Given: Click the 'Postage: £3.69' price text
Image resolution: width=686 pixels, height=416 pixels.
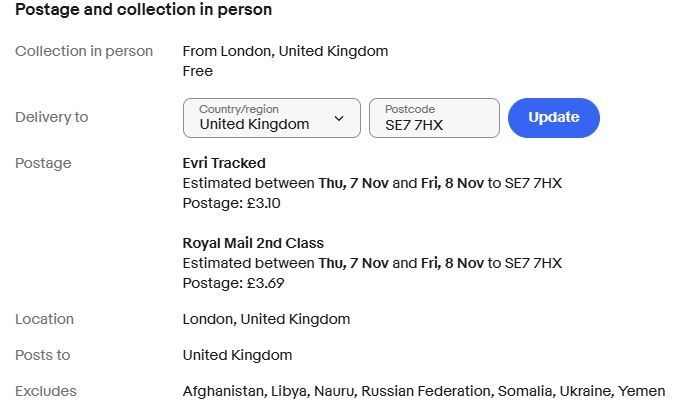Looking at the screenshot, I should (x=233, y=283).
